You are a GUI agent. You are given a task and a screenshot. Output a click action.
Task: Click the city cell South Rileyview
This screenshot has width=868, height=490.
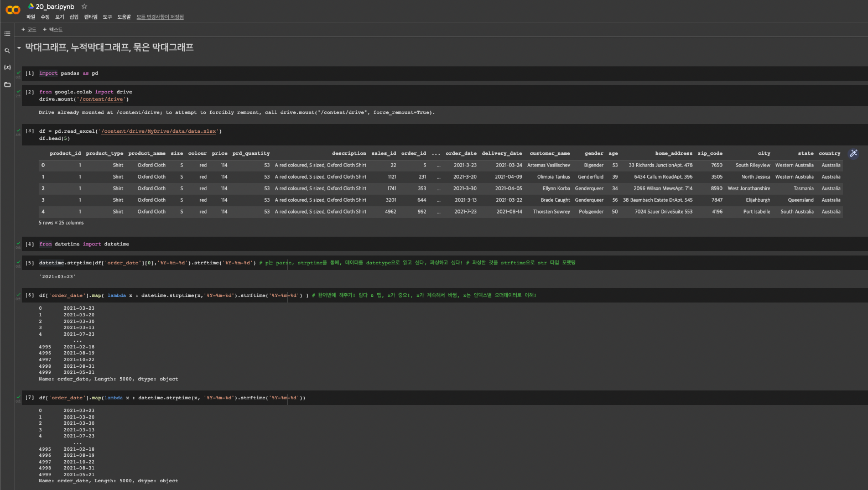(x=753, y=165)
